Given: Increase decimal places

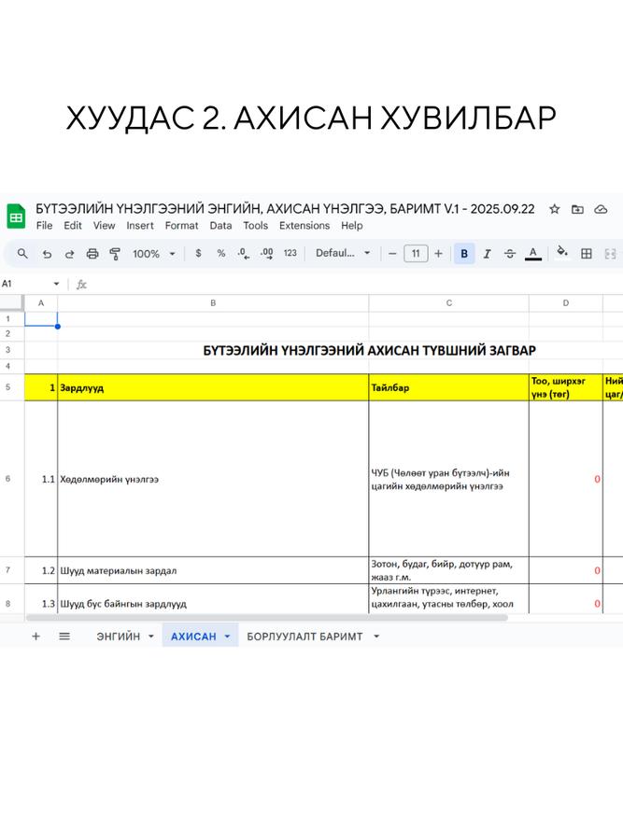Looking at the screenshot, I should click(266, 253).
